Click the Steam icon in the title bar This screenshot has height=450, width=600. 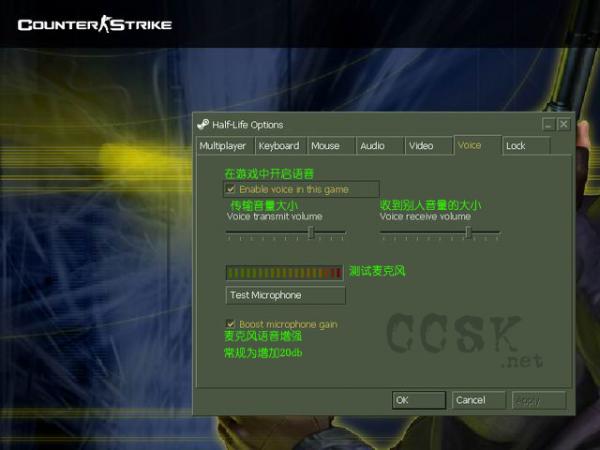(203, 124)
